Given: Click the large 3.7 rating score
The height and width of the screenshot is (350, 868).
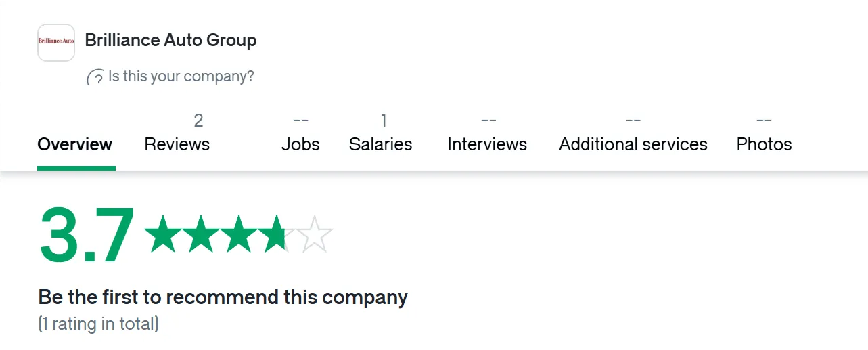Looking at the screenshot, I should 87,236.
